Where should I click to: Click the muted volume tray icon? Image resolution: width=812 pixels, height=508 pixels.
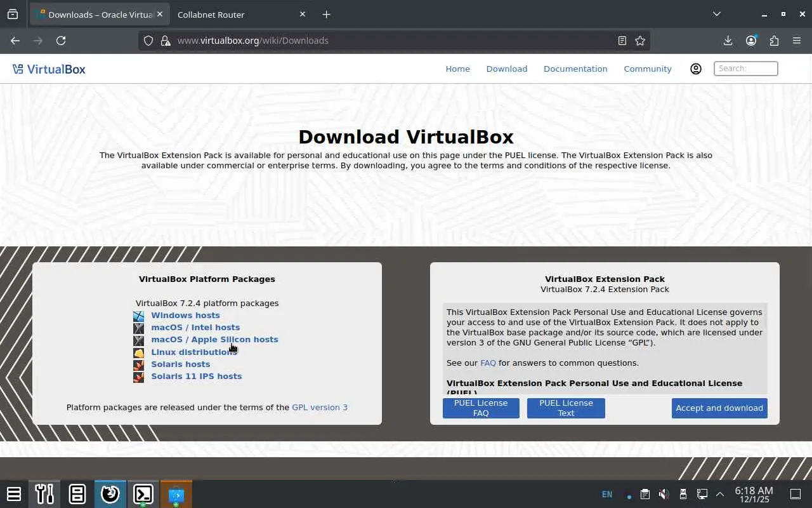click(664, 494)
